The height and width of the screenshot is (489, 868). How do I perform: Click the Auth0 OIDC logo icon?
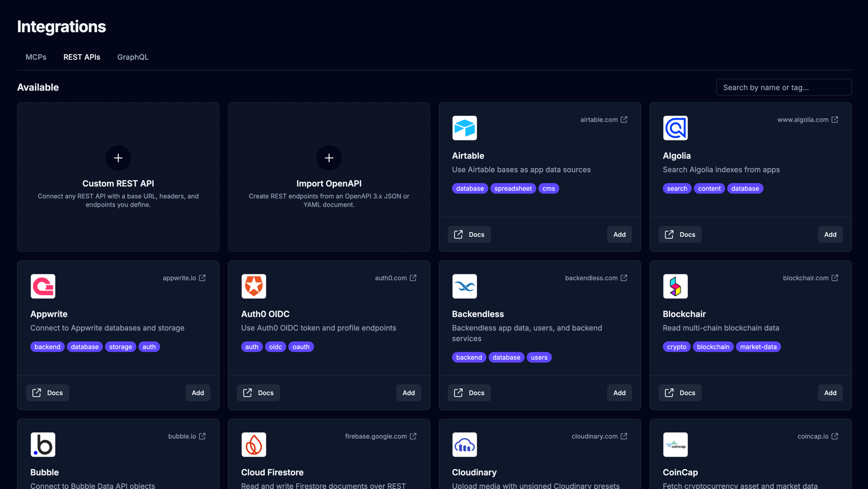click(x=254, y=286)
